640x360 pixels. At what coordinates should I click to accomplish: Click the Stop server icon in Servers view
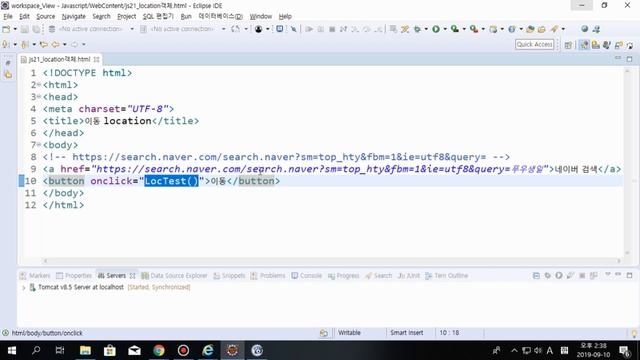click(582, 276)
